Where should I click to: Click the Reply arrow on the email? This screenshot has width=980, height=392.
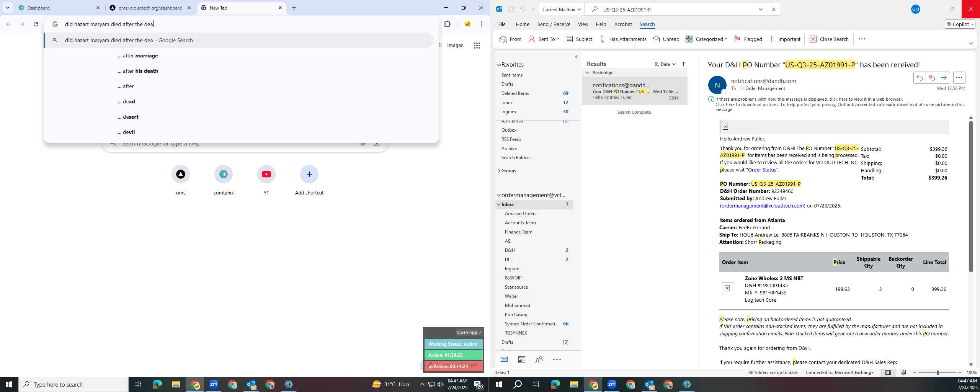(920, 78)
